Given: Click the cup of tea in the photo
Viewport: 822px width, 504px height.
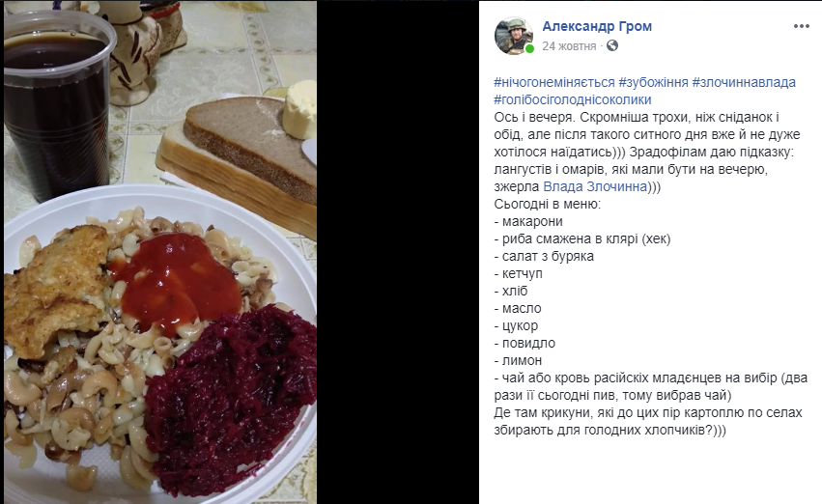Looking at the screenshot, I should pos(58,105).
